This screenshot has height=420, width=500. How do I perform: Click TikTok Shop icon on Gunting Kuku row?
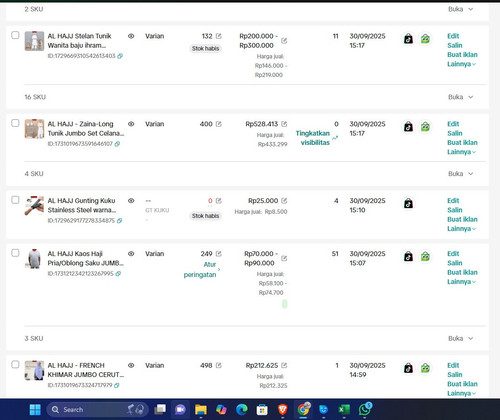pyautogui.click(x=408, y=203)
